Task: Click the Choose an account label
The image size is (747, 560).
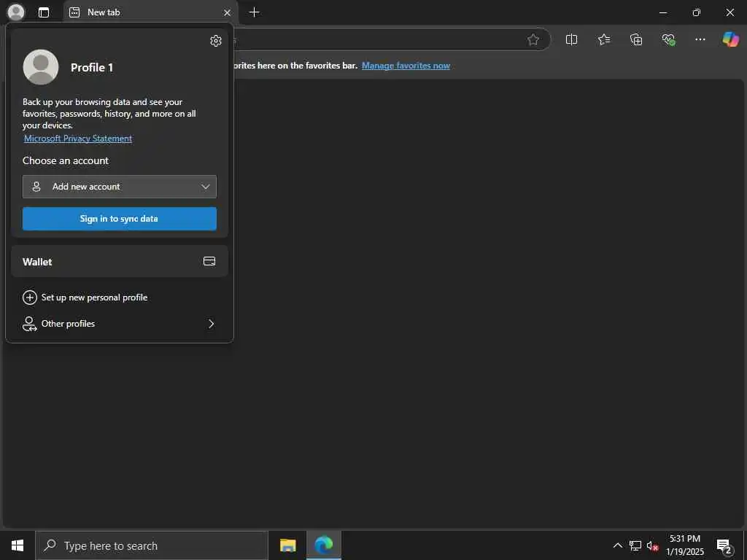Action: coord(66,160)
